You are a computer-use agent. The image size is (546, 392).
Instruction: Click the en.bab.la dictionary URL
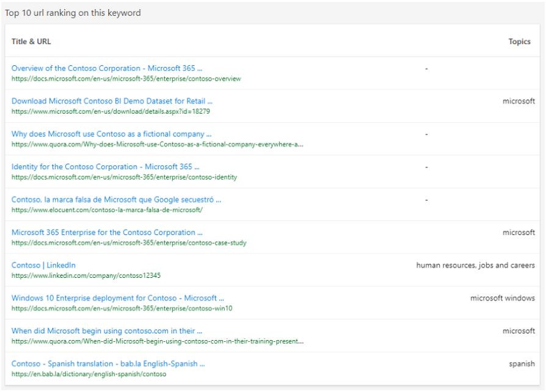[89, 374]
